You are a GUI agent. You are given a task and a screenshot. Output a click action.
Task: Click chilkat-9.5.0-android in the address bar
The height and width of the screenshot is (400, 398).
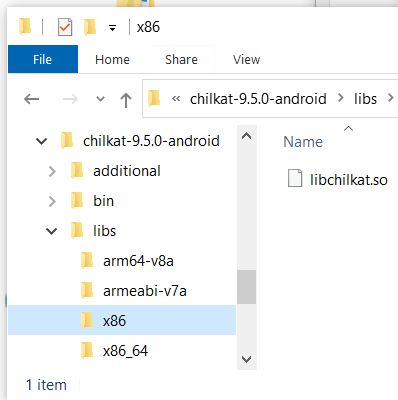pos(258,99)
